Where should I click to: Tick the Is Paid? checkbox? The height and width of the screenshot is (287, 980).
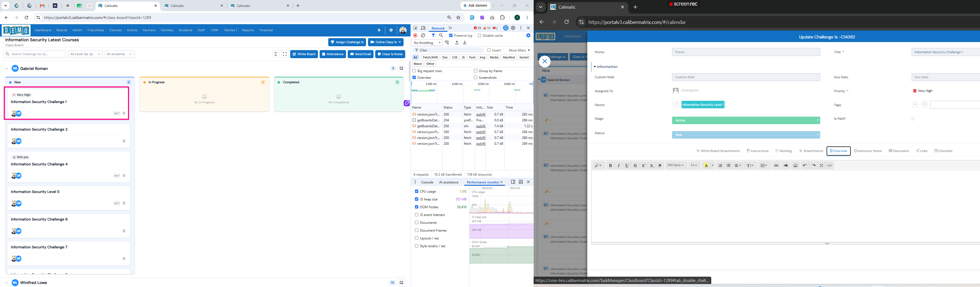pyautogui.click(x=913, y=119)
